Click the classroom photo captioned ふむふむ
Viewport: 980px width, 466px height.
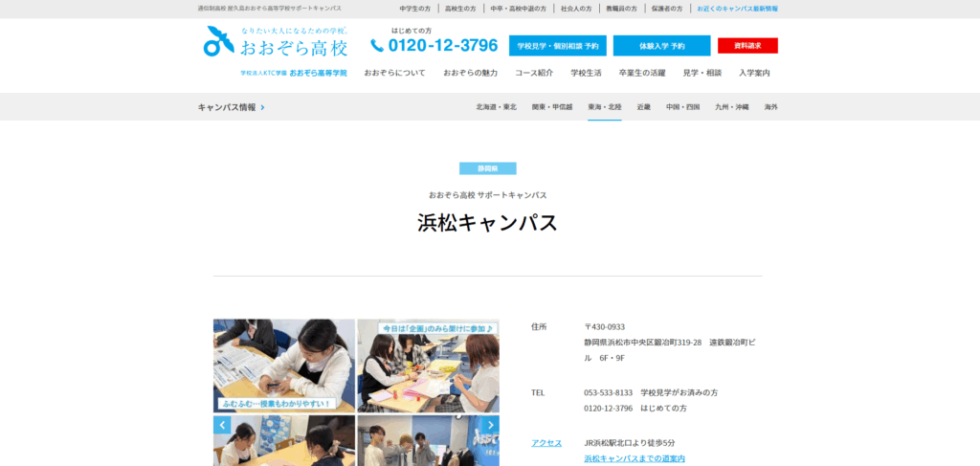click(283, 365)
